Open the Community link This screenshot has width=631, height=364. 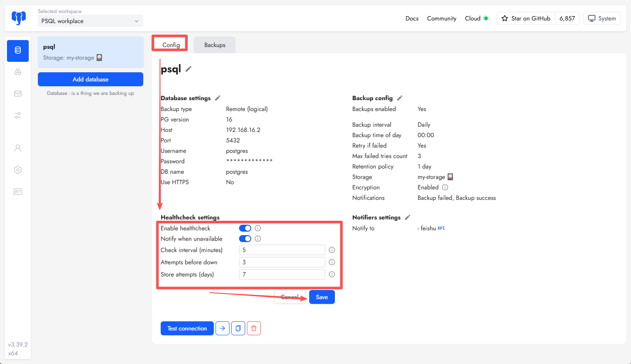[x=442, y=18]
